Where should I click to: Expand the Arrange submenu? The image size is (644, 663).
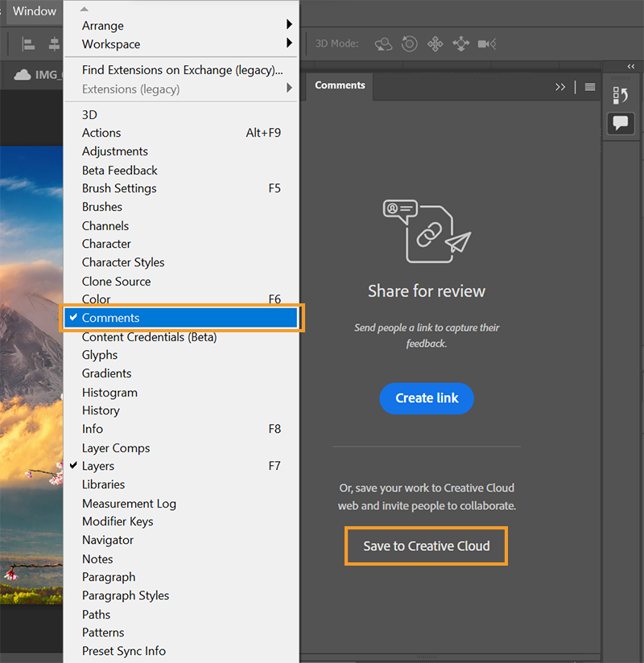pos(102,25)
